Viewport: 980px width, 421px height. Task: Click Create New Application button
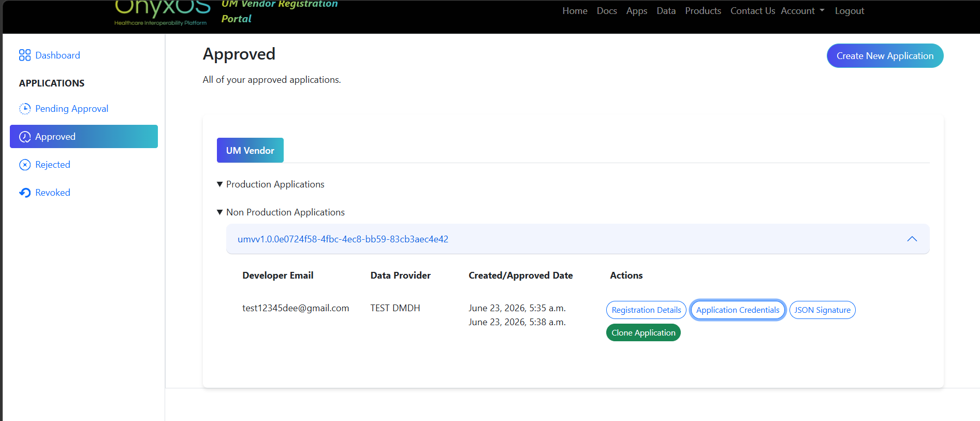(885, 56)
